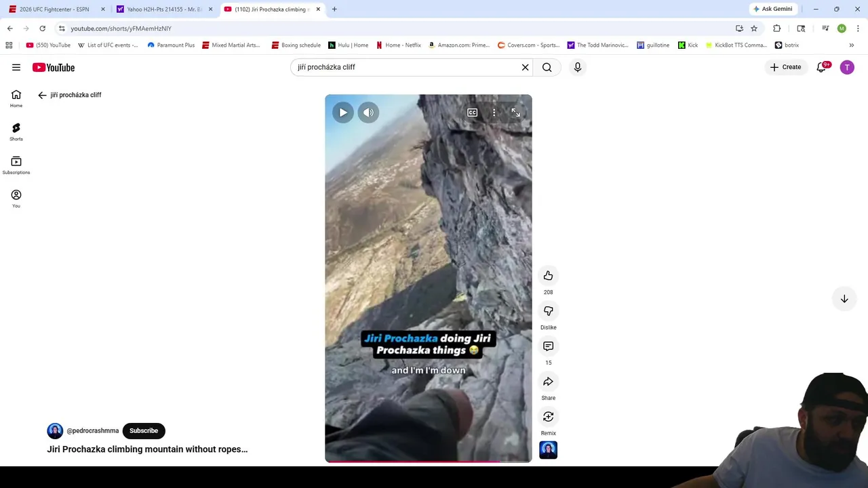Clear the search query with X

click(525, 67)
